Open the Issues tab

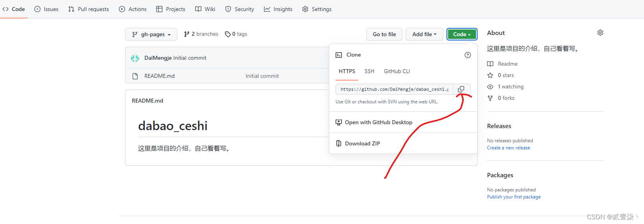(x=46, y=9)
